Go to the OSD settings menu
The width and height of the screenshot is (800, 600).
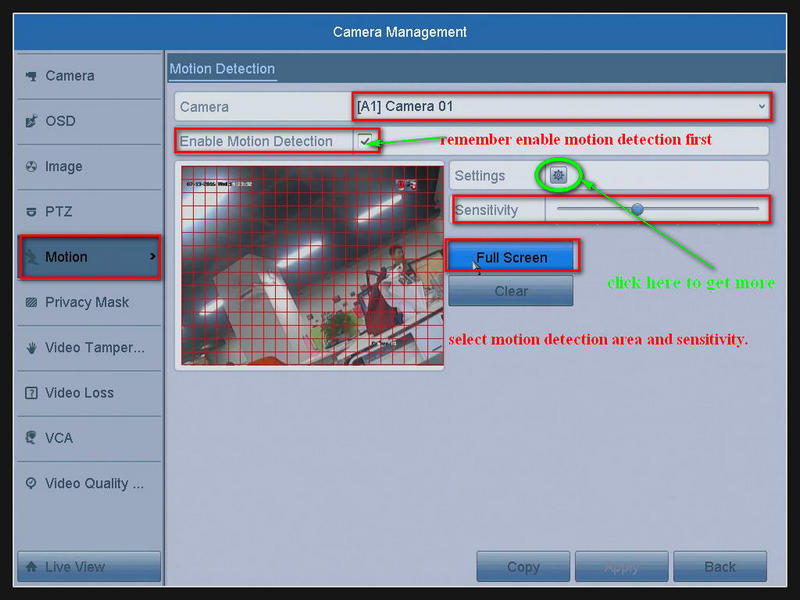(89, 121)
